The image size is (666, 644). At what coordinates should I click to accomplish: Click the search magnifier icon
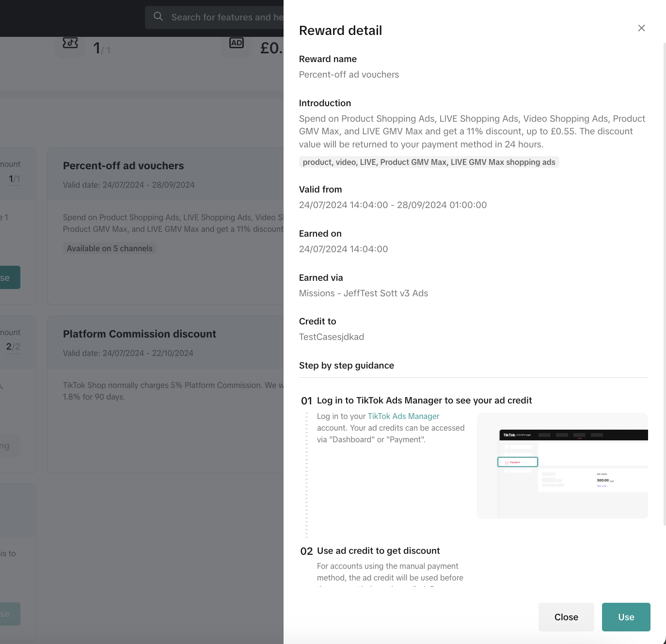(158, 17)
